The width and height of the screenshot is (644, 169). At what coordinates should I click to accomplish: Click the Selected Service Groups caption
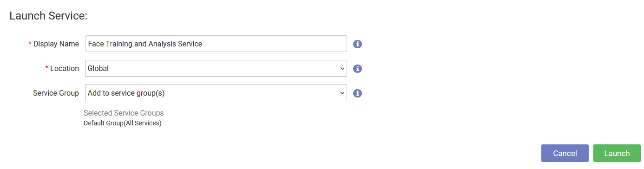[124, 113]
